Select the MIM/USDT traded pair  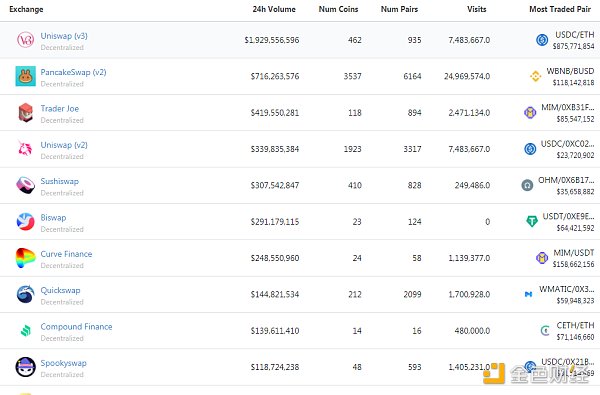pyautogui.click(x=574, y=253)
